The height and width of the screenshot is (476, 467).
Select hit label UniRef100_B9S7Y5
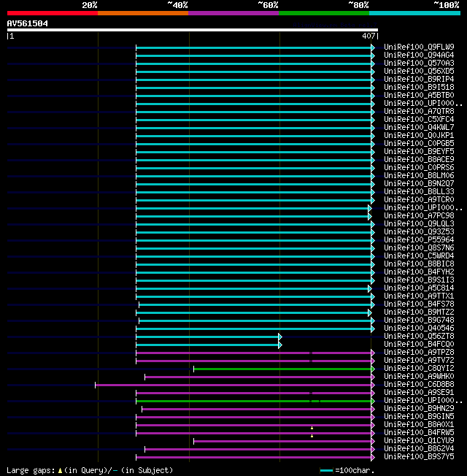point(419,457)
